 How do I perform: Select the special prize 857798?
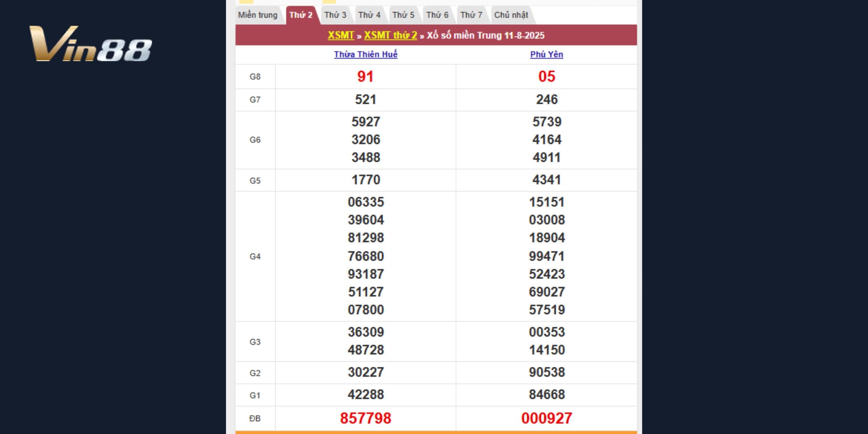click(366, 418)
